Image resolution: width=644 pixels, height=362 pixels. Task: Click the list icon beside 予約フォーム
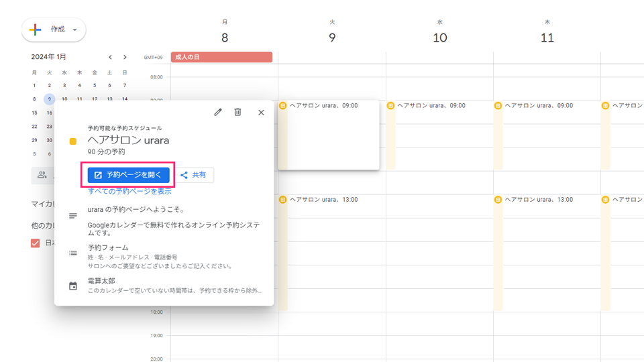[x=72, y=253]
